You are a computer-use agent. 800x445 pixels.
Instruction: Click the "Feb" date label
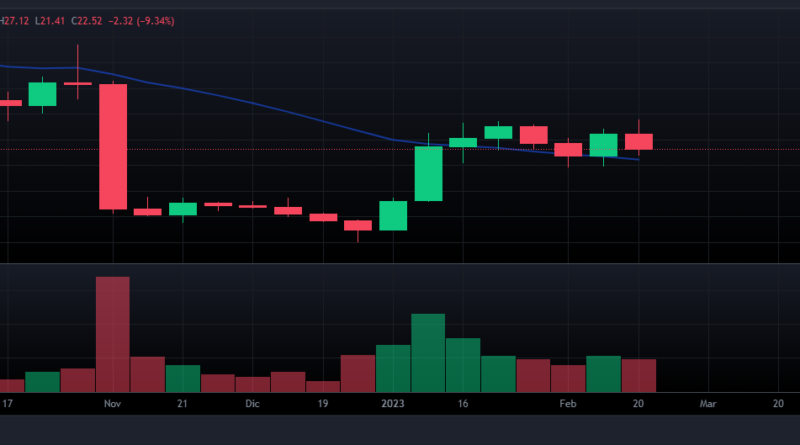click(x=568, y=404)
